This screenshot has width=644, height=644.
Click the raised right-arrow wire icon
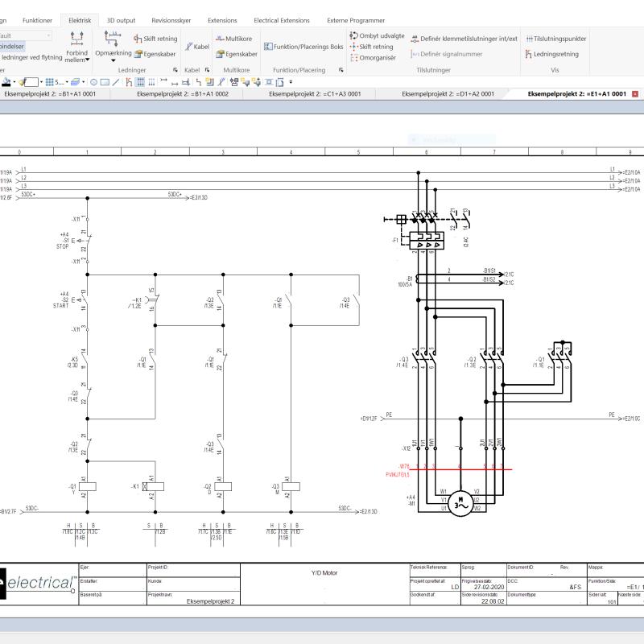point(163,80)
